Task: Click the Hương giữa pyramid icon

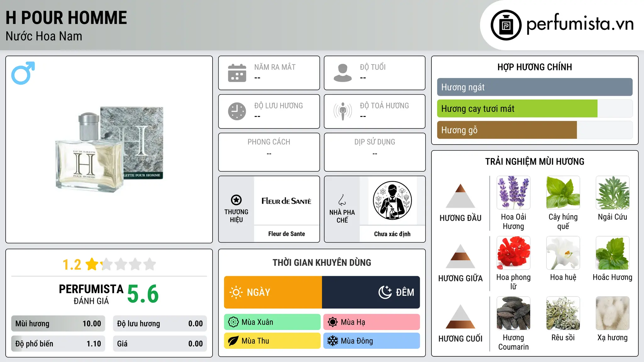Action: coord(460,256)
